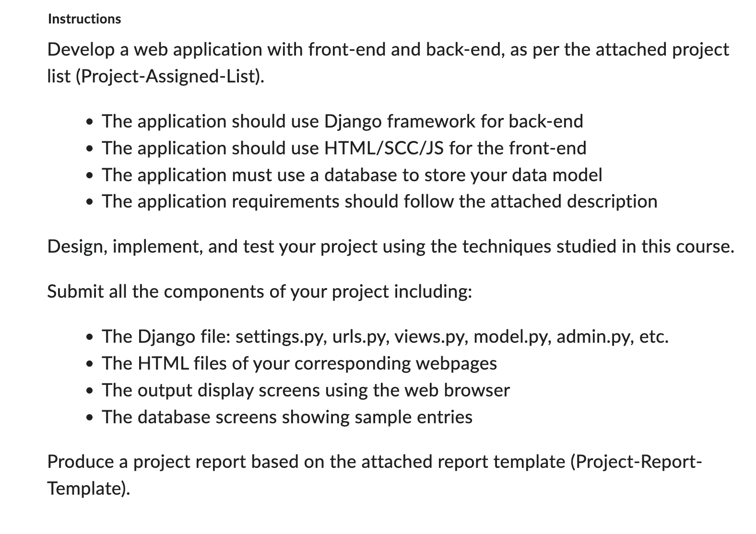Click the sentence starting Design, implement, and test
The width and height of the screenshot is (756, 534).
pos(391,246)
